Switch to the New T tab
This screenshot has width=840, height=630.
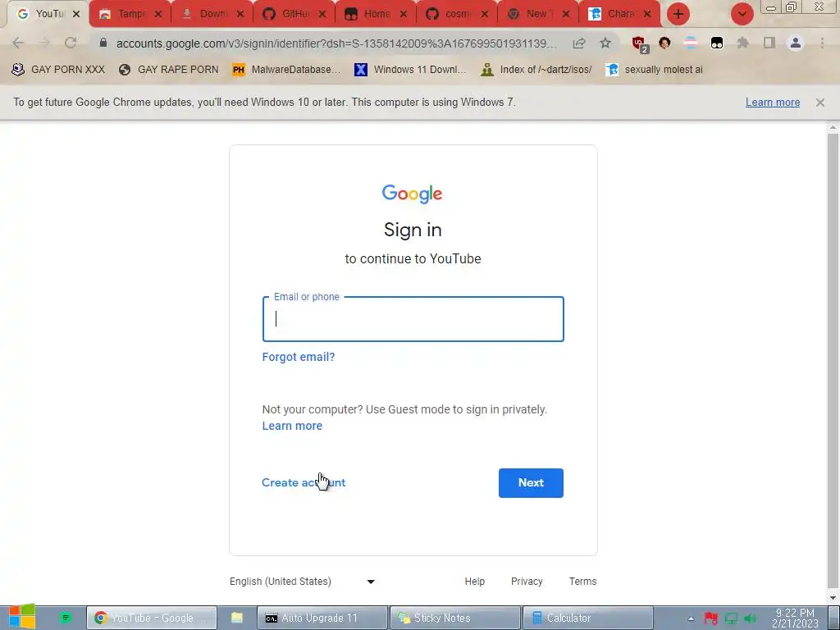[x=537, y=14]
